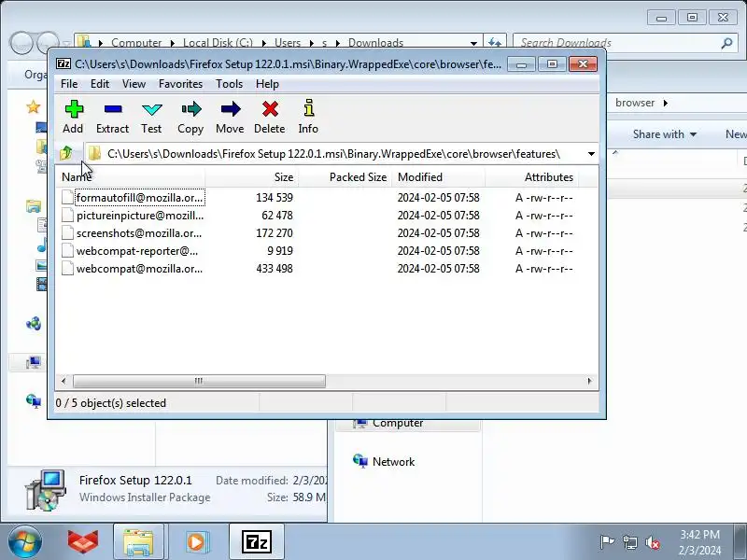Image resolution: width=747 pixels, height=560 pixels.
Task: Open the Edit menu
Action: pos(100,84)
